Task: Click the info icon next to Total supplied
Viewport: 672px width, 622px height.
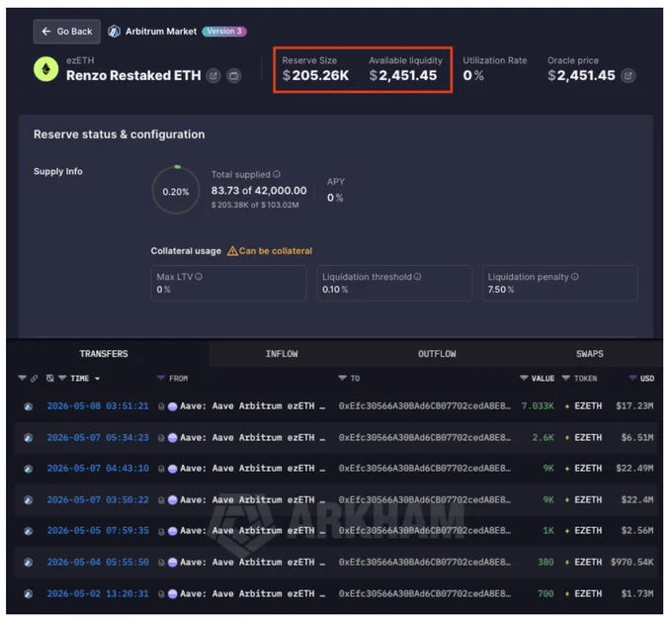Action: pos(277,174)
